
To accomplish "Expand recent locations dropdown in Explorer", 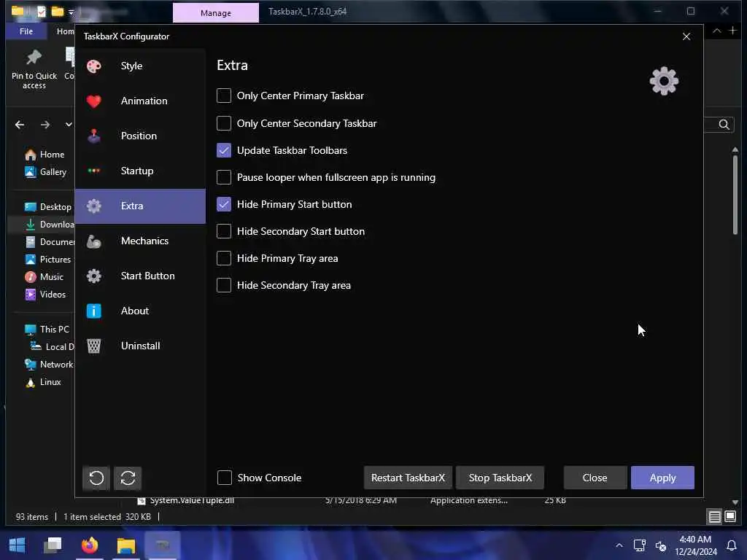I will (x=69, y=125).
